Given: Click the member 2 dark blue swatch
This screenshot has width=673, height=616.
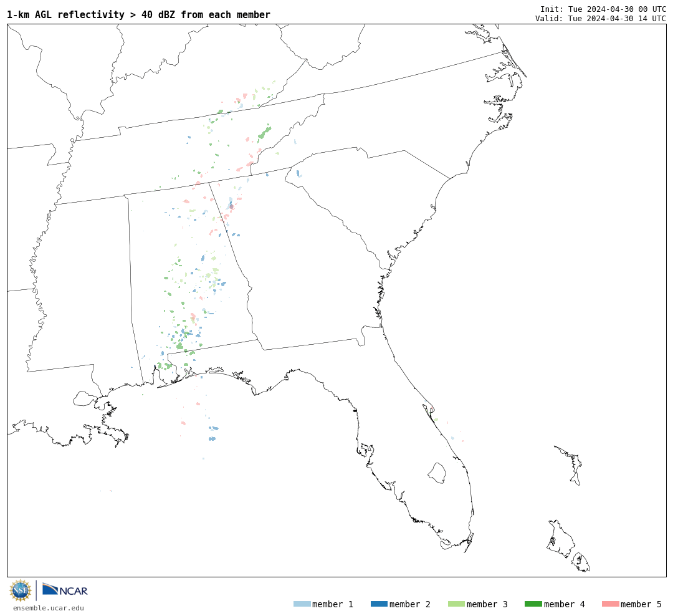Looking at the screenshot, I should click(379, 604).
